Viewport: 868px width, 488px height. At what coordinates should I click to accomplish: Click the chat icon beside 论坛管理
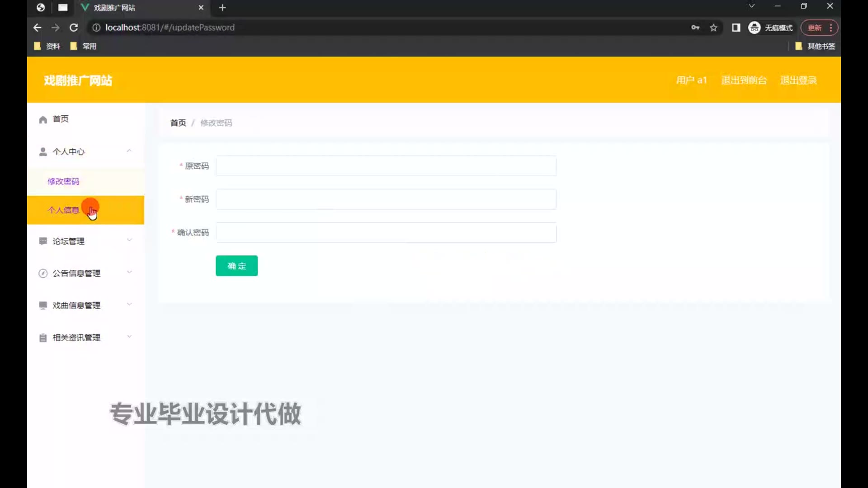coord(43,241)
